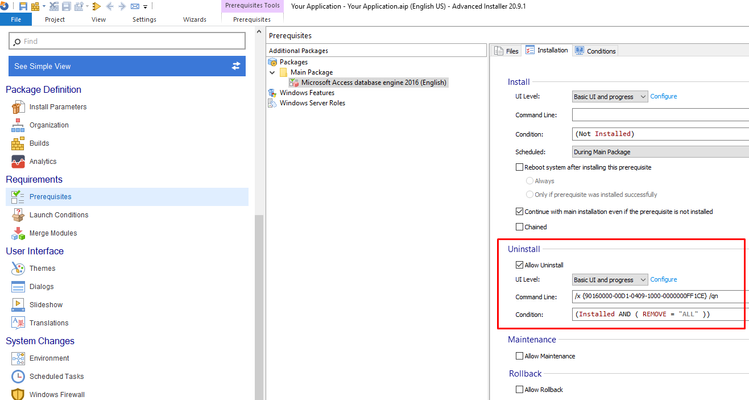The width and height of the screenshot is (749, 400).
Task: Open Merge Modules icon
Action: (18, 233)
